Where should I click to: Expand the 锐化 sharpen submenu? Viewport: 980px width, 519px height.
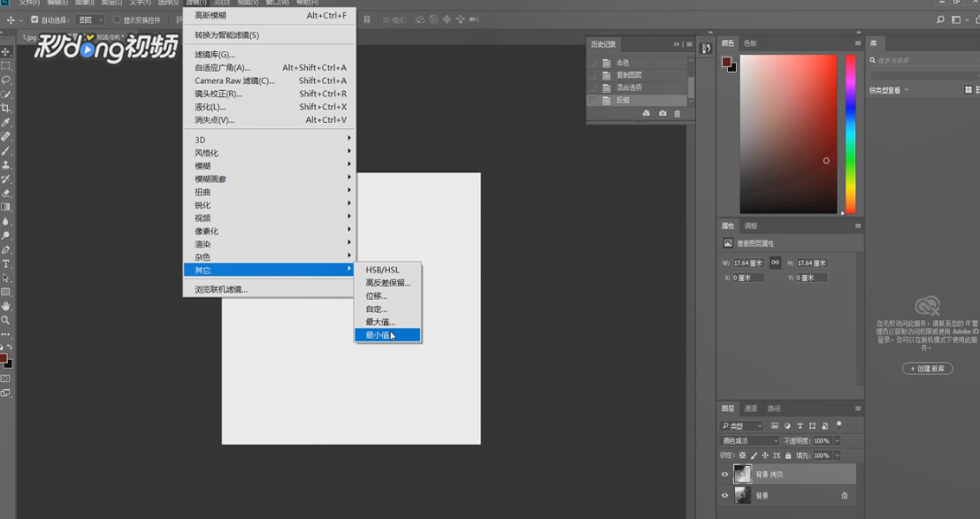coord(270,205)
